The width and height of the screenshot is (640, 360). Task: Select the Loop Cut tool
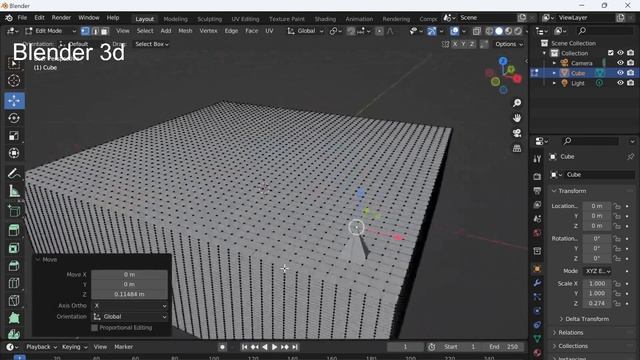[14, 283]
